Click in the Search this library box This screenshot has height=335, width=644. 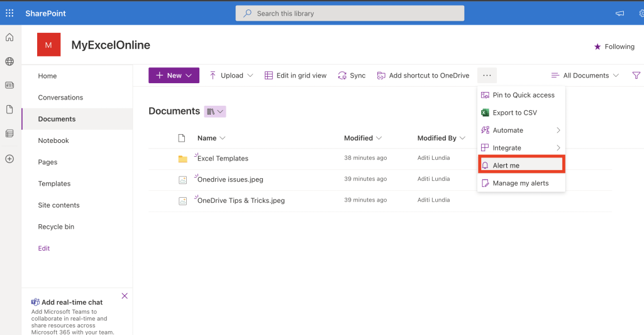point(350,13)
